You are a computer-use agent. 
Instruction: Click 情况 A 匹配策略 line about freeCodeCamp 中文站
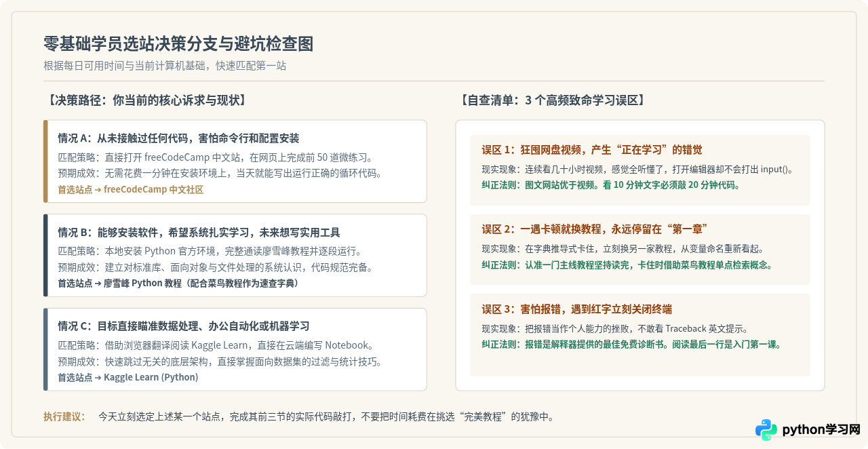[x=216, y=157]
